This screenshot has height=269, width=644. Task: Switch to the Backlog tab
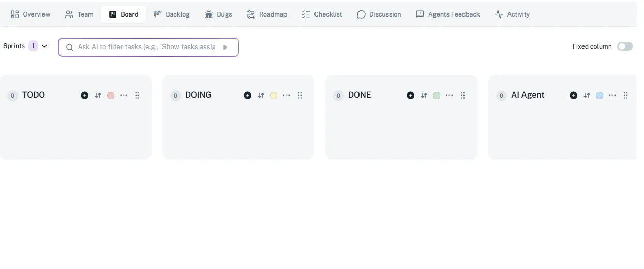click(x=172, y=14)
